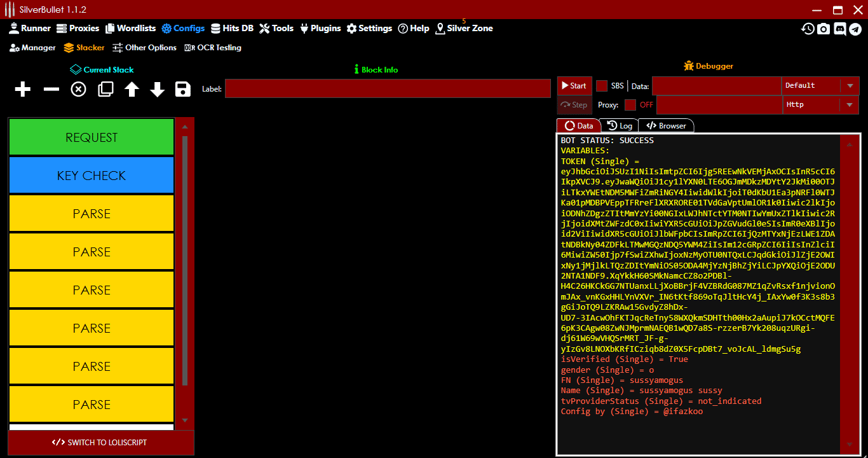The width and height of the screenshot is (868, 458).
Task: Click the debugger output scrollbar up arrow
Action: pyautogui.click(x=850, y=144)
